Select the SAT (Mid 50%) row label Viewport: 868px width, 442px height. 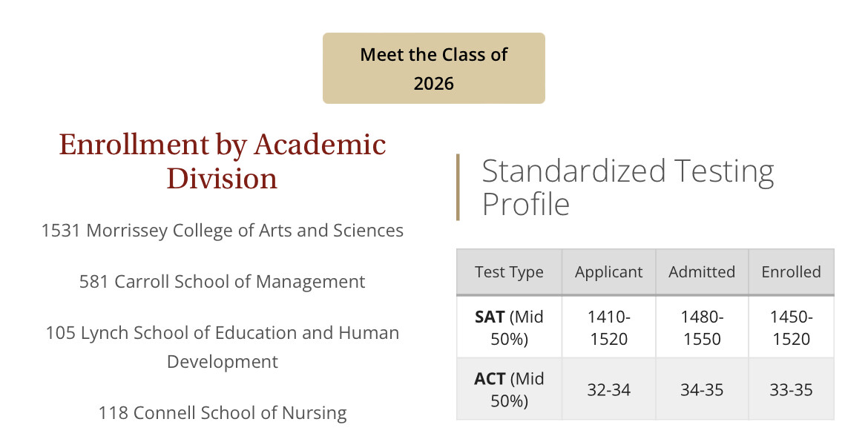pyautogui.click(x=509, y=328)
